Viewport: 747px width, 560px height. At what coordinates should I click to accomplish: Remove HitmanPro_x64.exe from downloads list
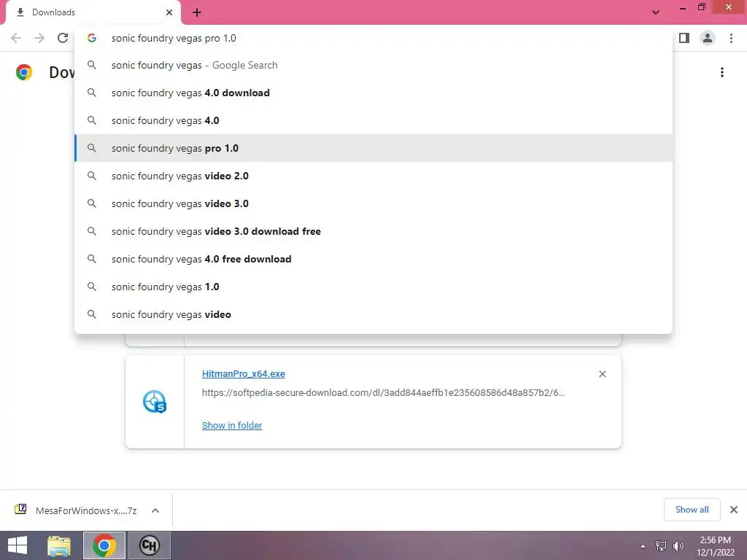coord(602,374)
